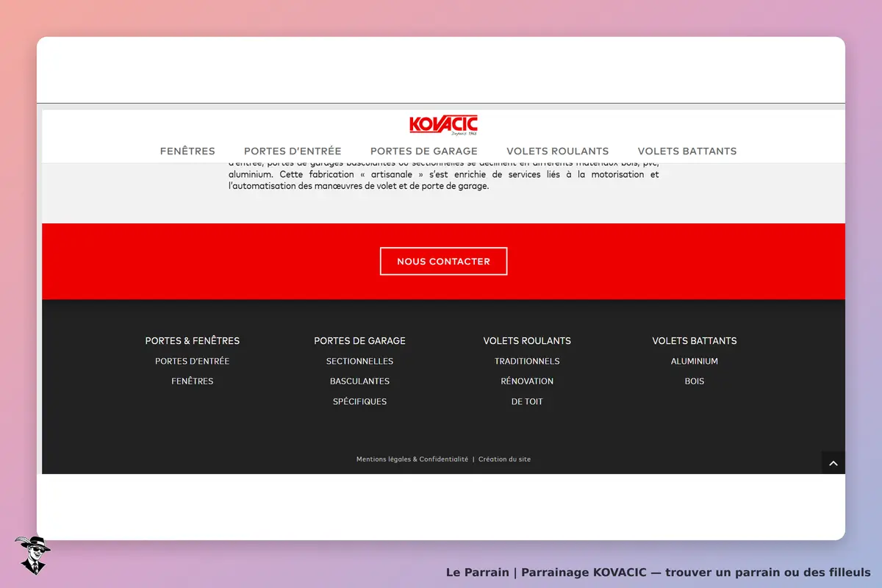Open the Création du site link
The image size is (882, 588).
[x=504, y=459]
